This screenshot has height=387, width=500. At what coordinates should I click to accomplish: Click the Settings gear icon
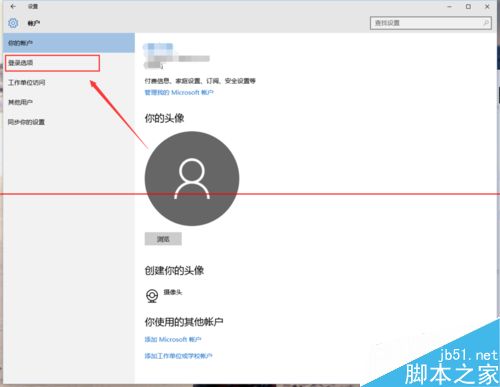13,23
